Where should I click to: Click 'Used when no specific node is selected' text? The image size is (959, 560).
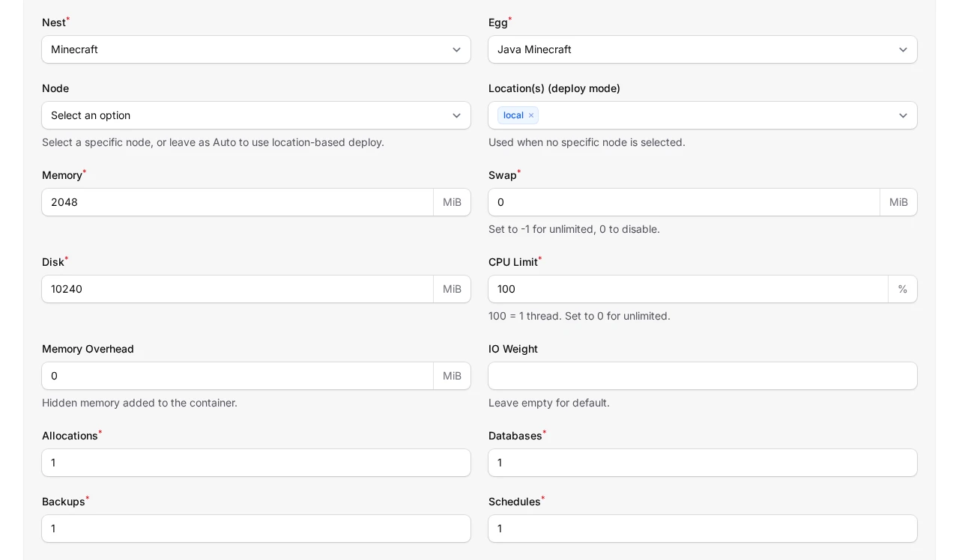click(x=587, y=142)
